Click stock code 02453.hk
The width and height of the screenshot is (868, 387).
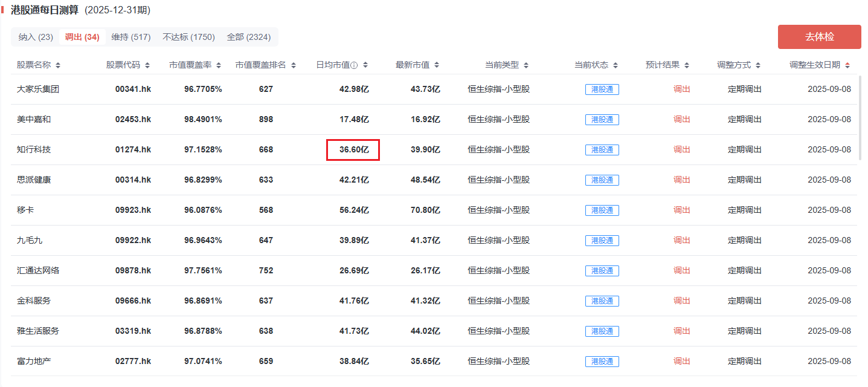point(133,119)
